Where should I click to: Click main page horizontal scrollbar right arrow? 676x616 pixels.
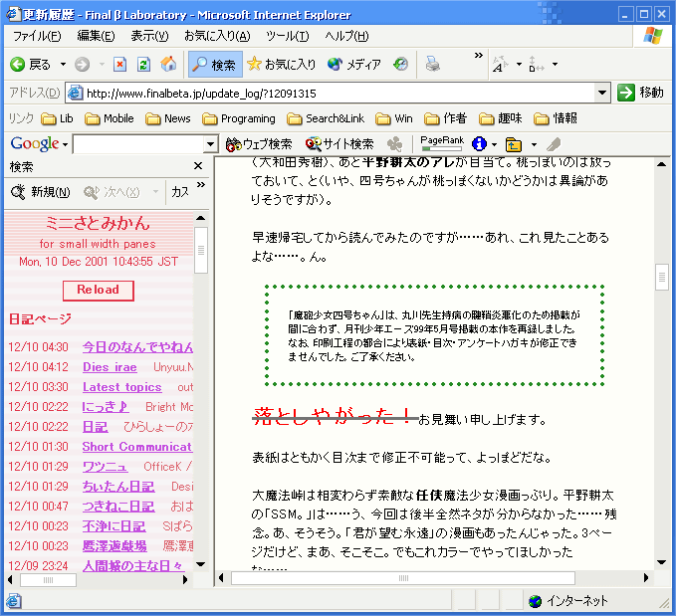(646, 578)
